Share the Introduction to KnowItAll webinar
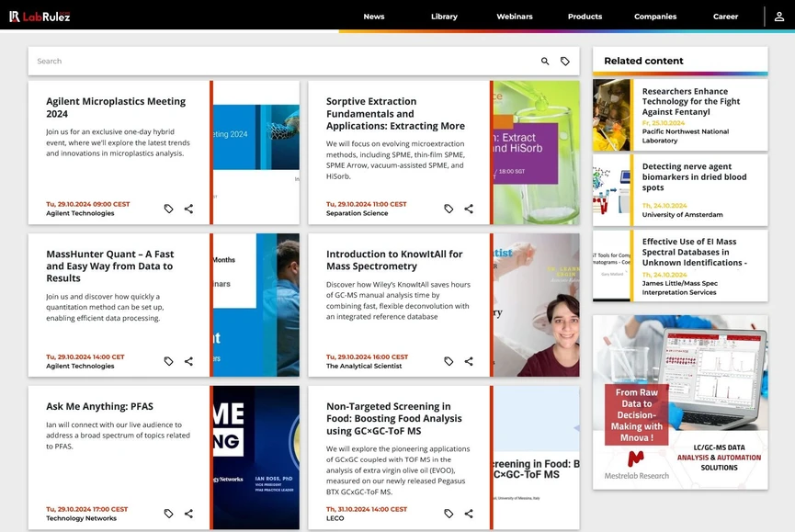The height and width of the screenshot is (532, 795). tap(469, 361)
